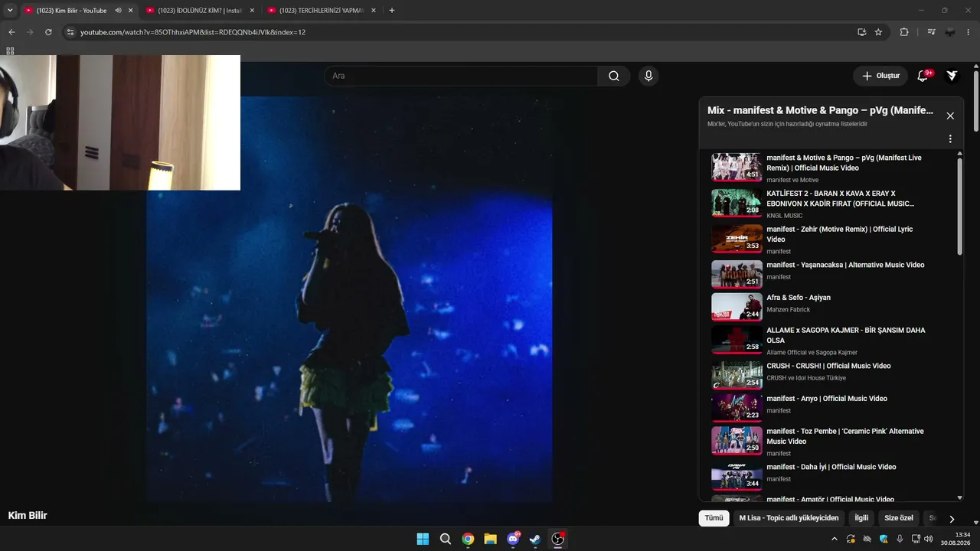Close the İDOLÜNÜZ KİM? tab

[252, 11]
